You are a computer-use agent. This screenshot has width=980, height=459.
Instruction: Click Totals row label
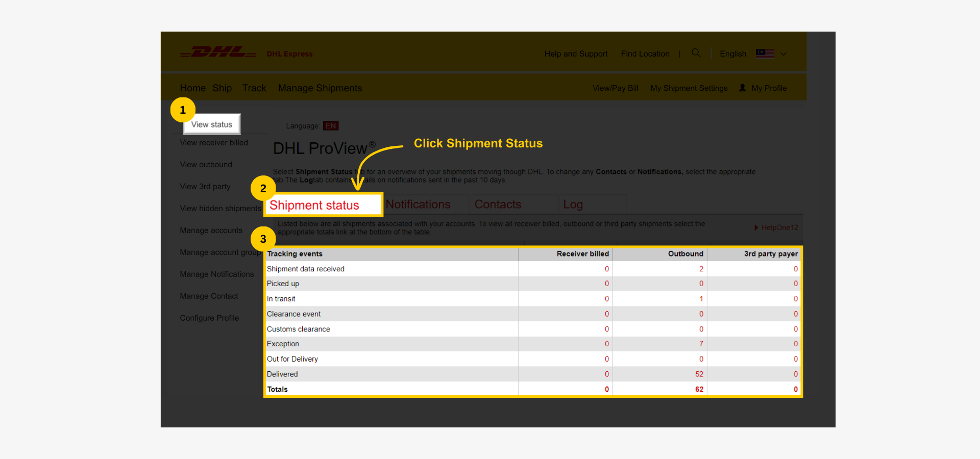tap(277, 389)
